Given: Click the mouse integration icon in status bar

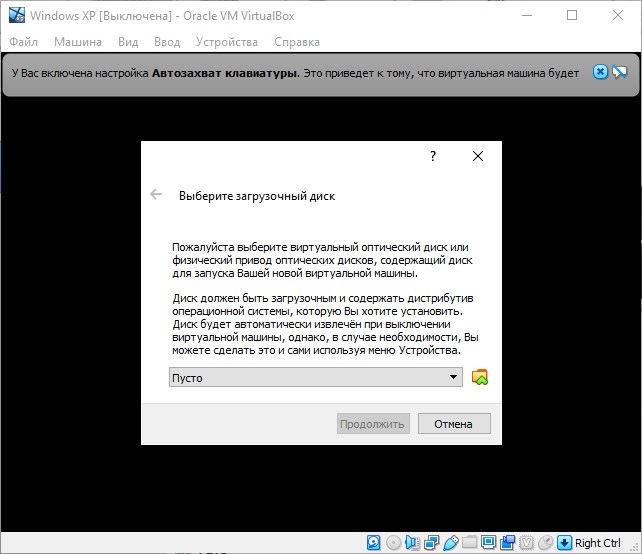Looking at the screenshot, I should [545, 543].
